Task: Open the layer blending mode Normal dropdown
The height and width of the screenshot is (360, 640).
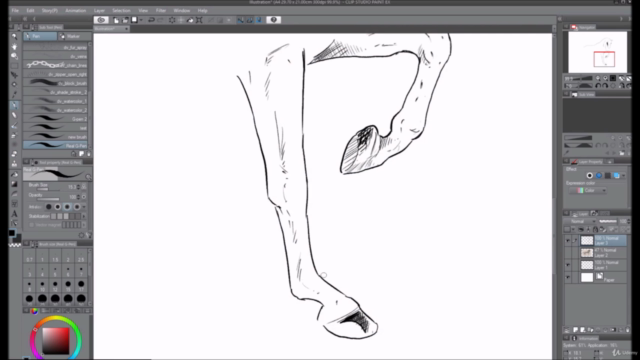Action: (581, 221)
